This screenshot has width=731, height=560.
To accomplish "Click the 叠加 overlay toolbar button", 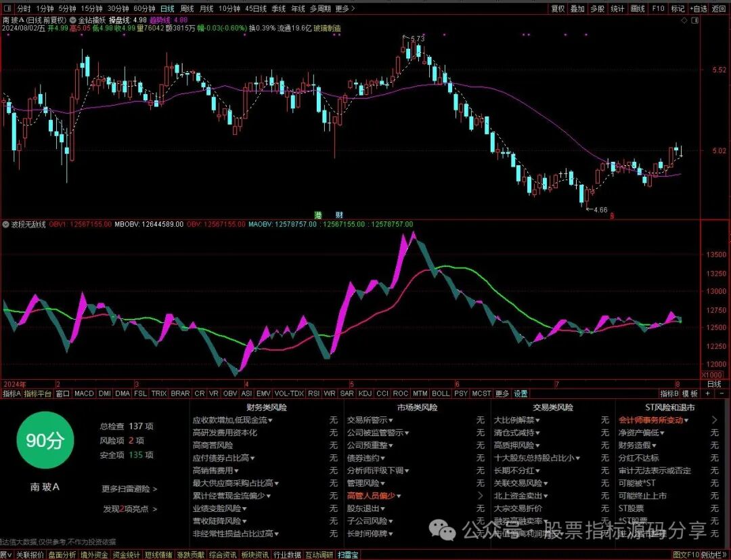I will [x=577, y=8].
